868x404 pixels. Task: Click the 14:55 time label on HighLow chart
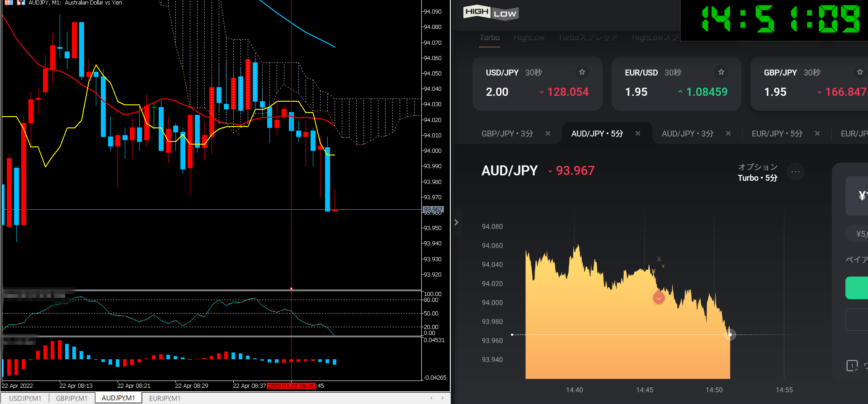click(784, 390)
